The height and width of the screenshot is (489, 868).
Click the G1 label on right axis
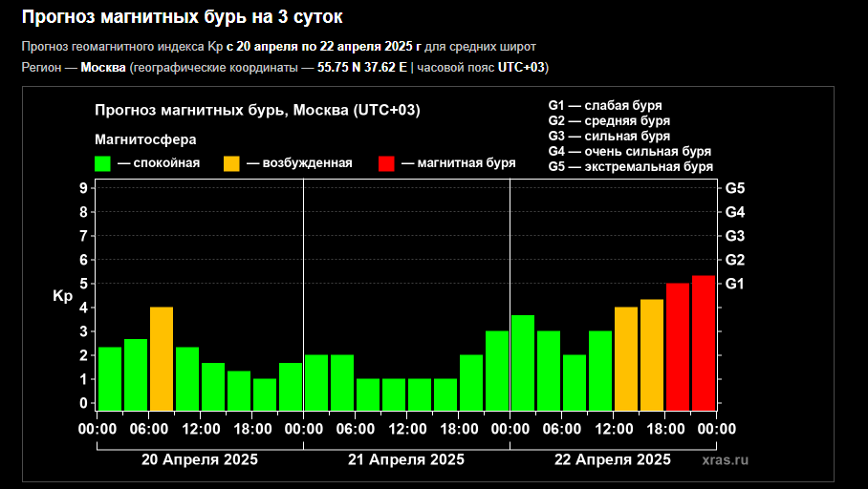point(735,284)
